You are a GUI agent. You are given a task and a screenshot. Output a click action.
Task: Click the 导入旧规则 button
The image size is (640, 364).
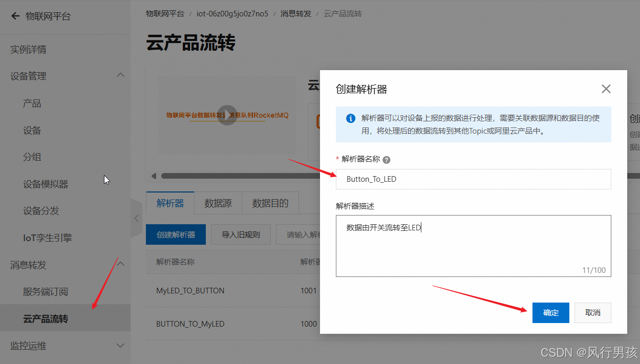[x=241, y=234]
